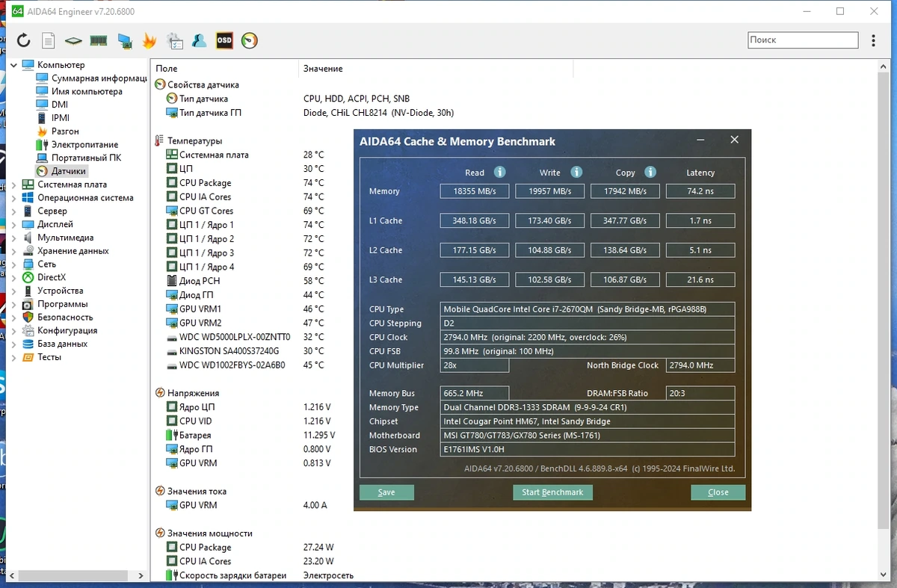Click the Memory Latency value 74.2 ns
897x588 pixels.
pos(700,191)
